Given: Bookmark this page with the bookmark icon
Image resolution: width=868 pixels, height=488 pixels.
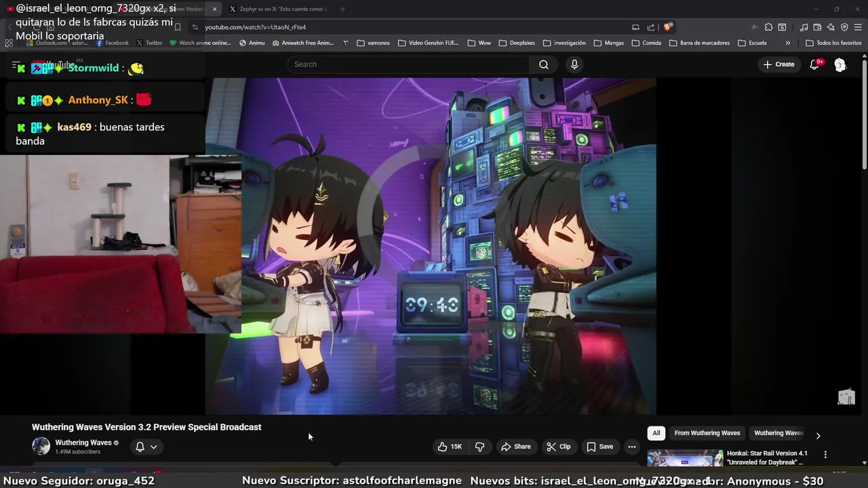Looking at the screenshot, I should pyautogui.click(x=178, y=27).
